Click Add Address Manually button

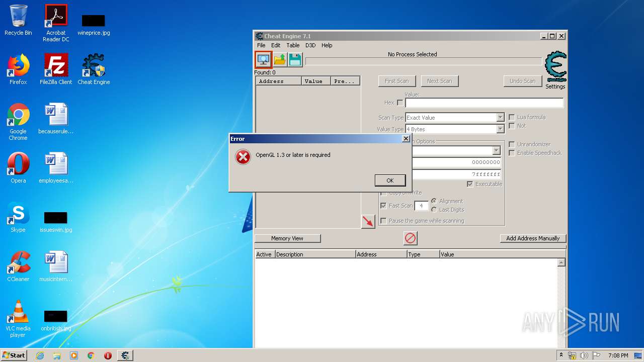coord(533,238)
